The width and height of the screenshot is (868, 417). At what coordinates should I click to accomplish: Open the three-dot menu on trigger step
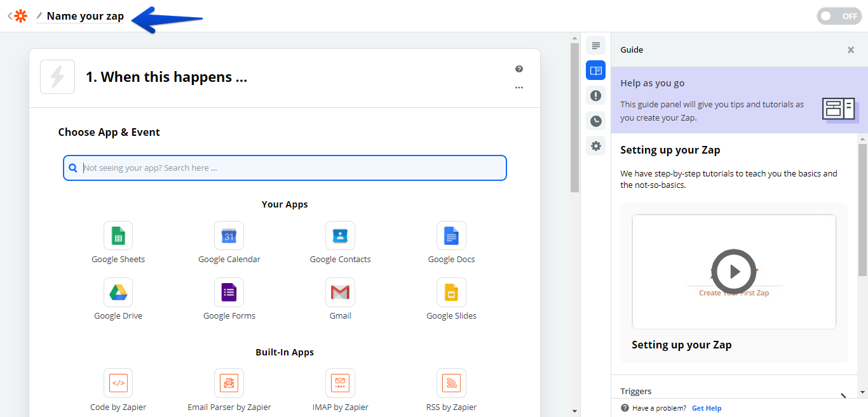519,88
